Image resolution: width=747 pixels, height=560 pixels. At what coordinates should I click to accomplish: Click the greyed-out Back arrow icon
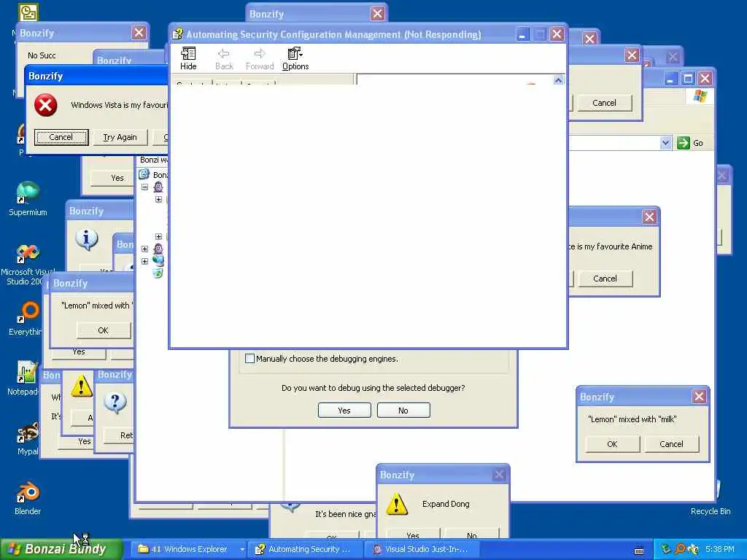point(224,53)
